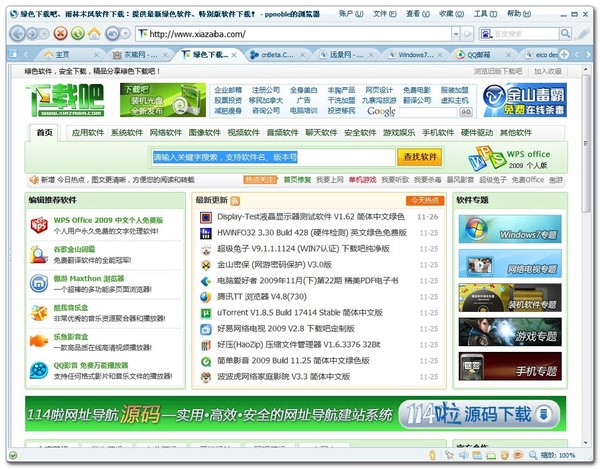This screenshot has height=469, width=600.
Task: Click the orange 查找软件 button
Action: (x=420, y=157)
